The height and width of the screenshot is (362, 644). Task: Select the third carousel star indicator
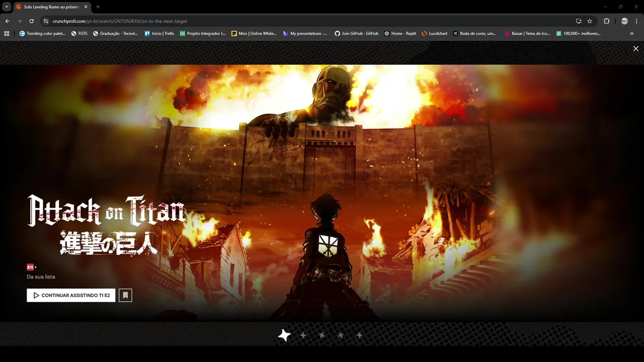pos(322,335)
